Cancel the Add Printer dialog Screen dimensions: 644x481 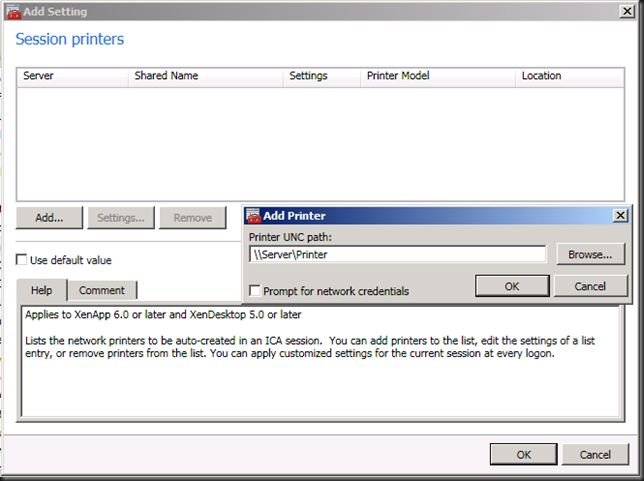coord(590,286)
